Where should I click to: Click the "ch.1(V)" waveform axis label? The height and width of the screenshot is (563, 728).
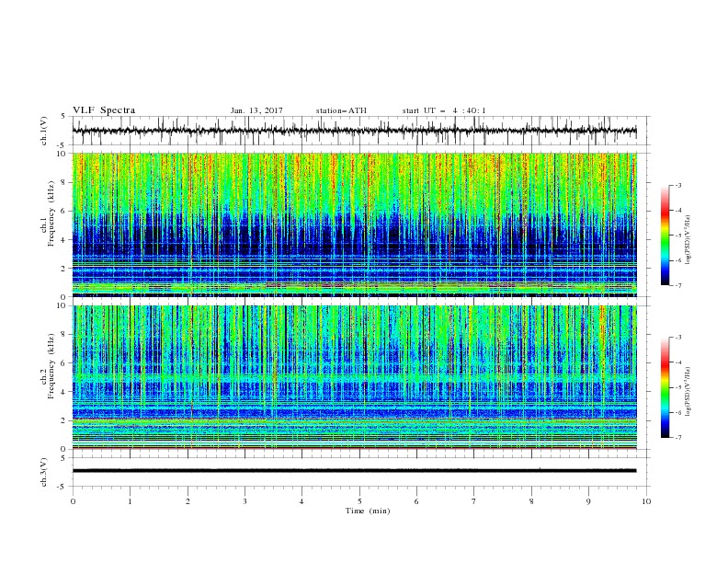(x=44, y=131)
